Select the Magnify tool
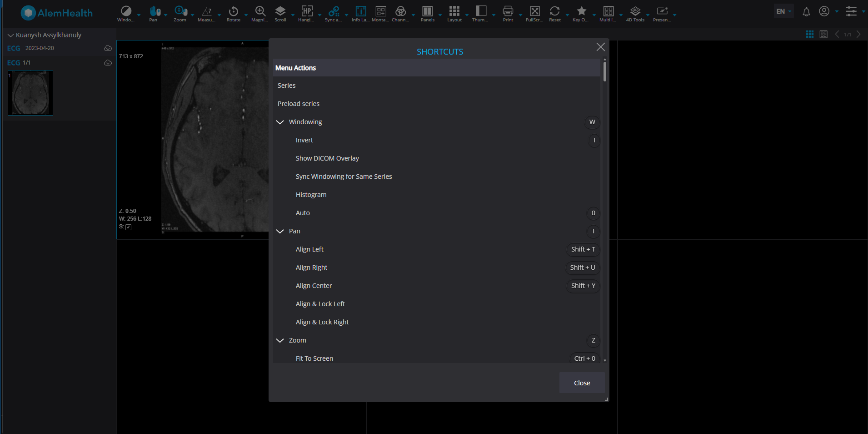 (x=260, y=11)
